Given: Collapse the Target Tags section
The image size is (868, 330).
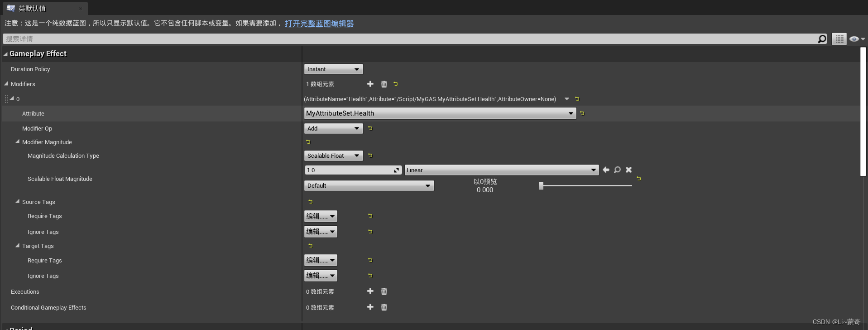Looking at the screenshot, I should [18, 245].
